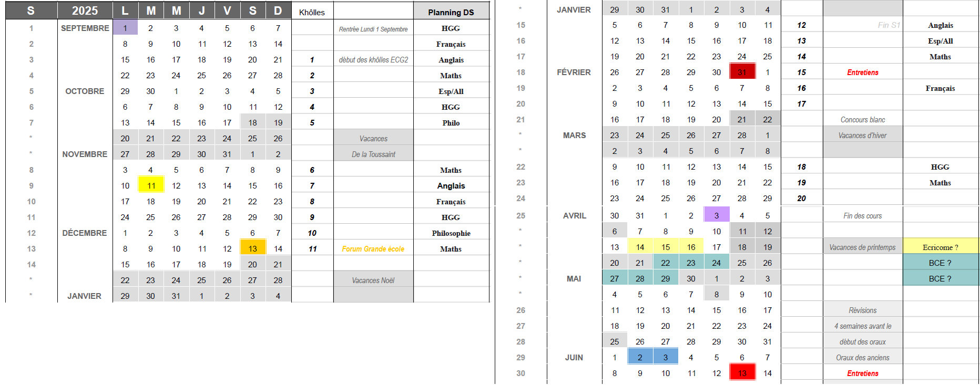The width and height of the screenshot is (980, 385).
Task: Select the red January 31 cell
Action: point(742,72)
